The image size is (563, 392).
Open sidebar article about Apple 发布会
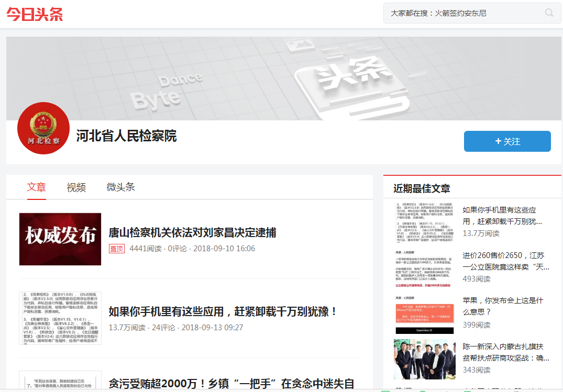[503, 306]
